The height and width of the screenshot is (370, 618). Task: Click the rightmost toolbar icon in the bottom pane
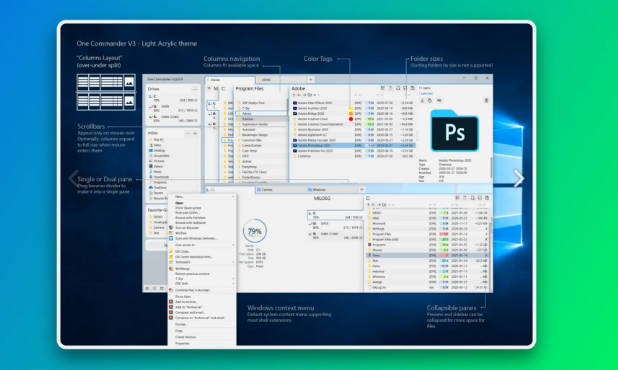tap(487, 198)
